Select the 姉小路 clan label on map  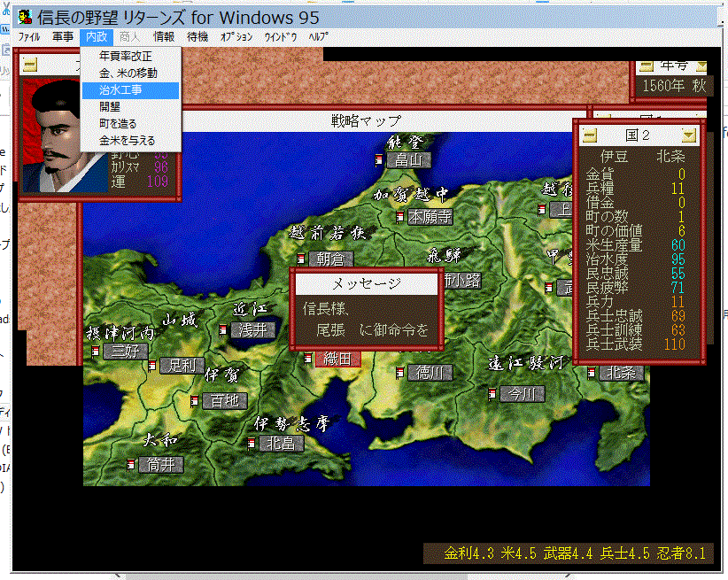pyautogui.click(x=463, y=281)
